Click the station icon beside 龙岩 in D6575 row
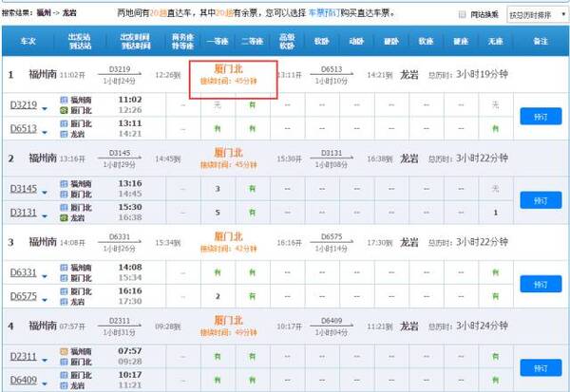 [64, 302]
